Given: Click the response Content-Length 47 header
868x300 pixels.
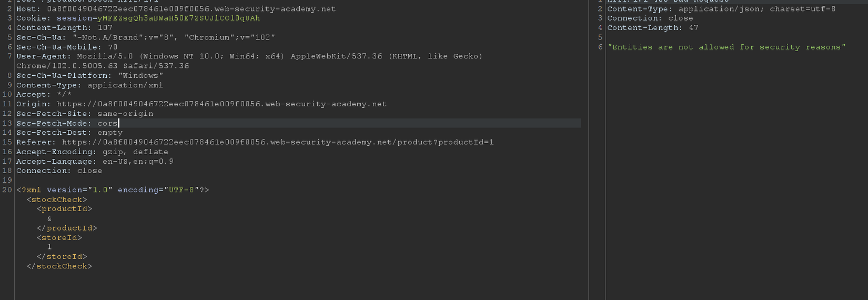Looking at the screenshot, I should coord(652,28).
